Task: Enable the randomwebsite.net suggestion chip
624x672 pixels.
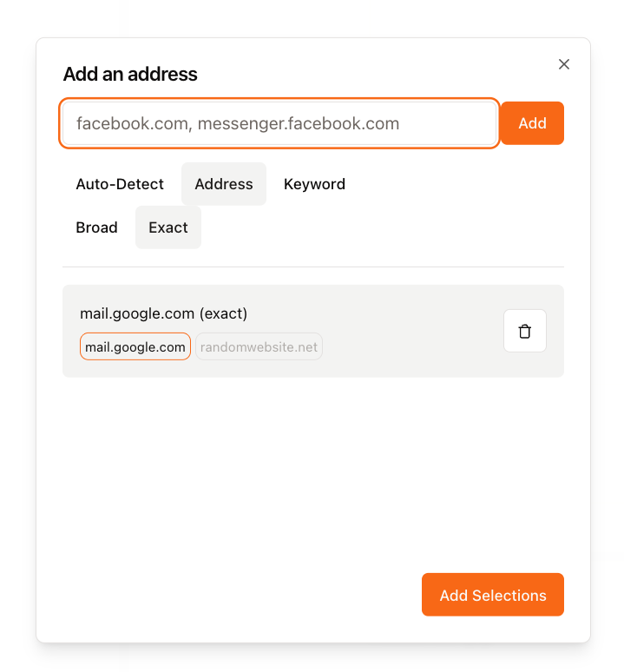Action: (259, 347)
